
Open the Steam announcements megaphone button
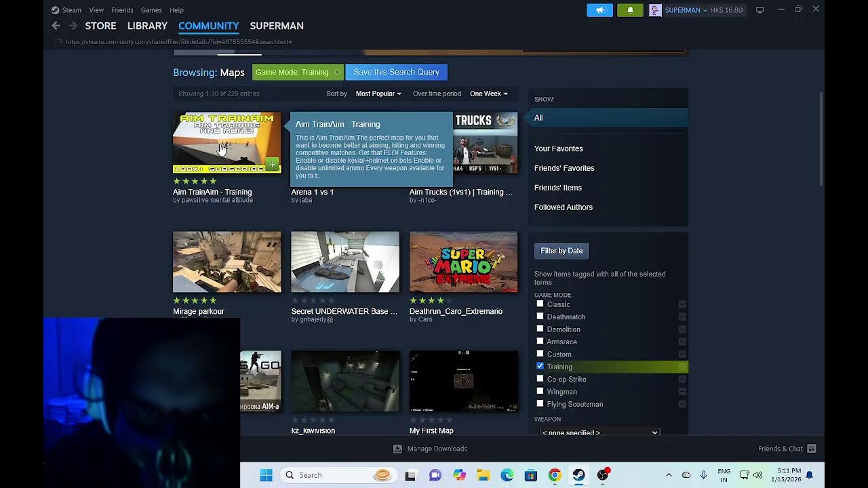[599, 10]
